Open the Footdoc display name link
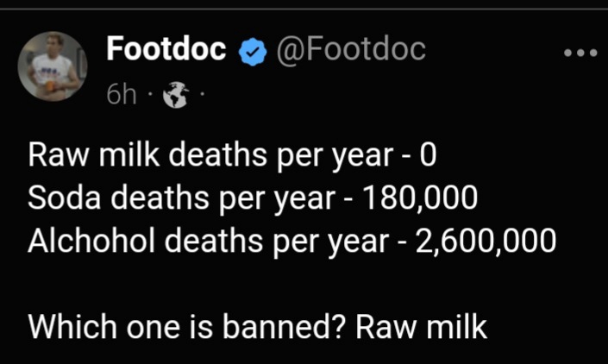Screen dimensions: 608x364 point(167,50)
